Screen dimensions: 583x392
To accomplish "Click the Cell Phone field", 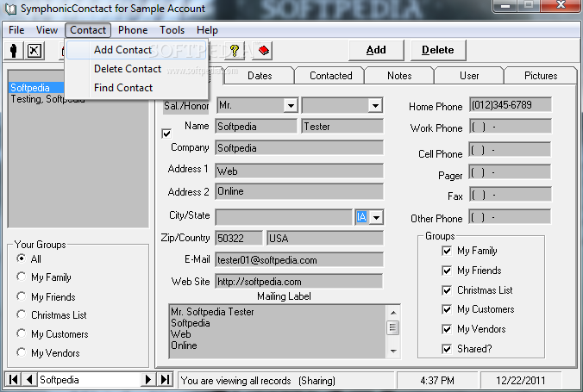I will pyautogui.click(x=511, y=150).
